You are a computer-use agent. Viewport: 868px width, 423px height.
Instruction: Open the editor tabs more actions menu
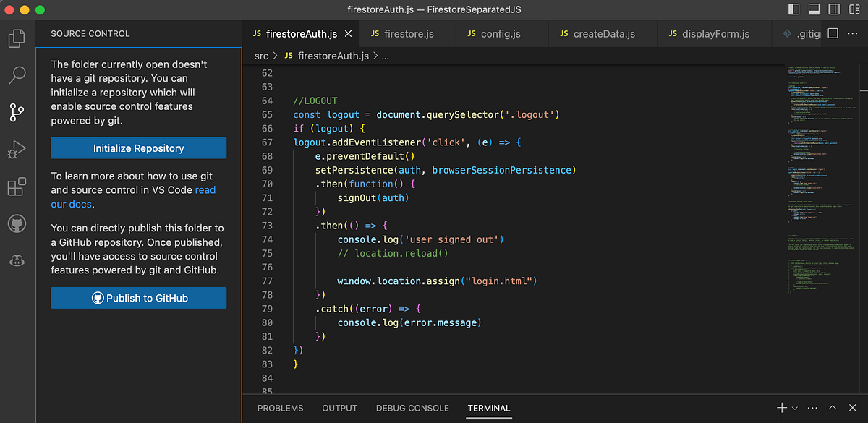click(x=853, y=33)
